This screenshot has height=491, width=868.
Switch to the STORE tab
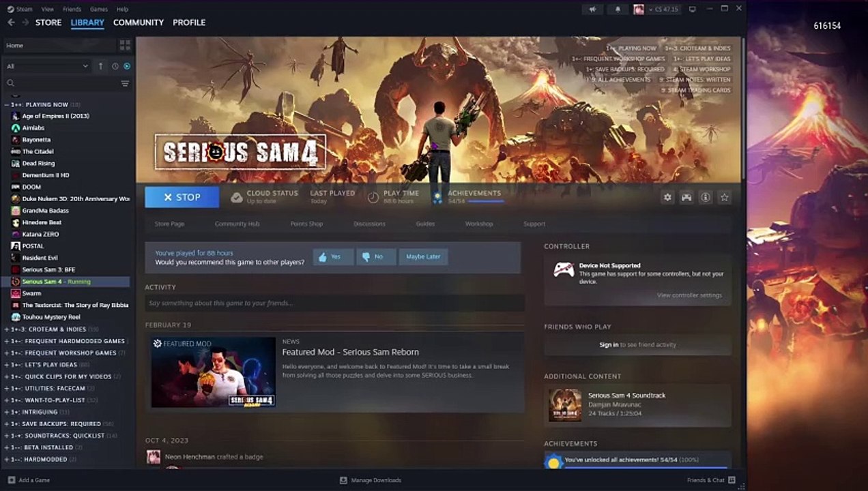tap(48, 23)
